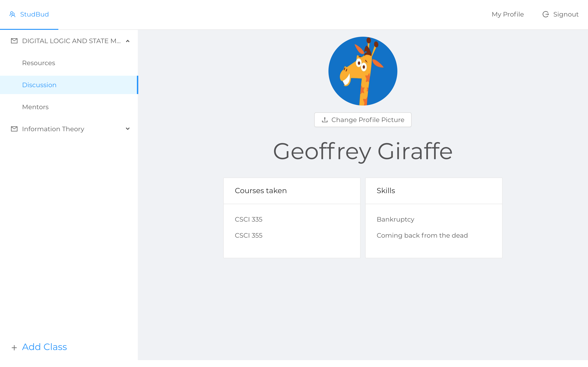Expand the Information Theory class chevron

tap(127, 129)
